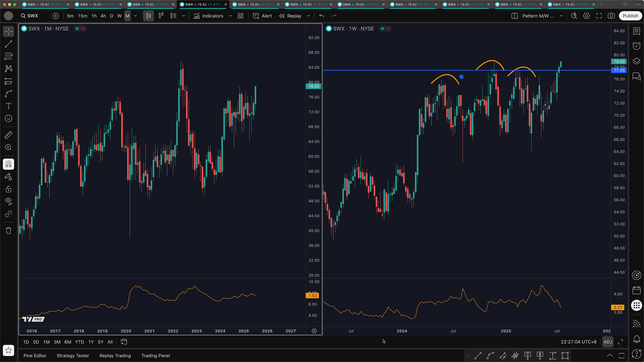
Task: Select the All date range
Action: (110, 342)
